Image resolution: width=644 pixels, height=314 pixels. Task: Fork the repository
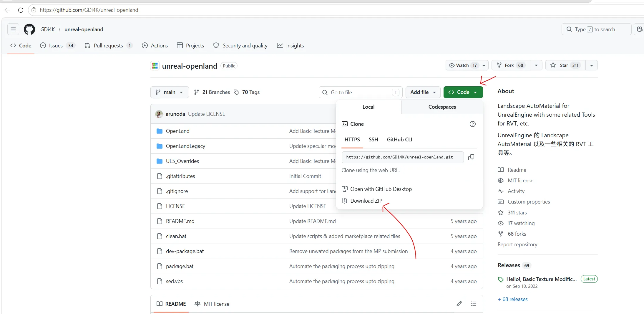click(x=511, y=65)
